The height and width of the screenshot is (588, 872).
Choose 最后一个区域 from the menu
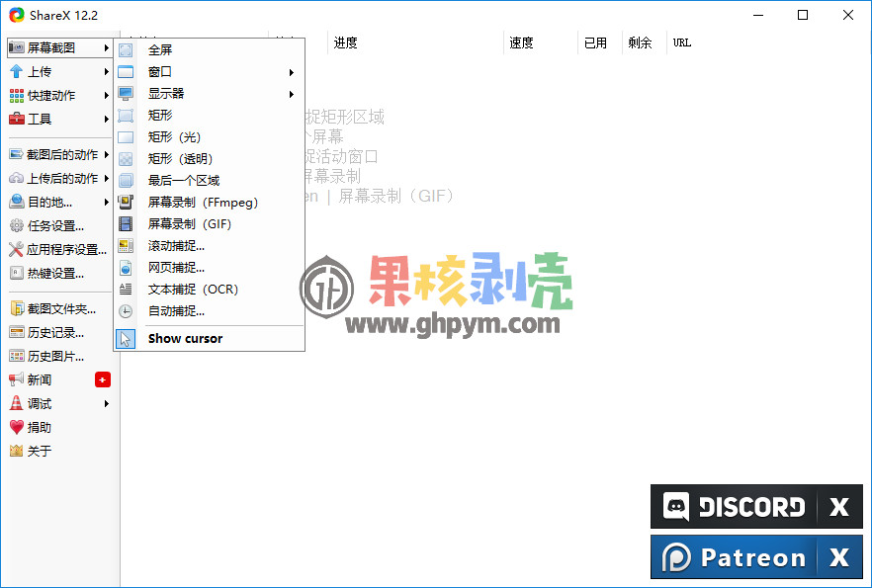[210, 181]
